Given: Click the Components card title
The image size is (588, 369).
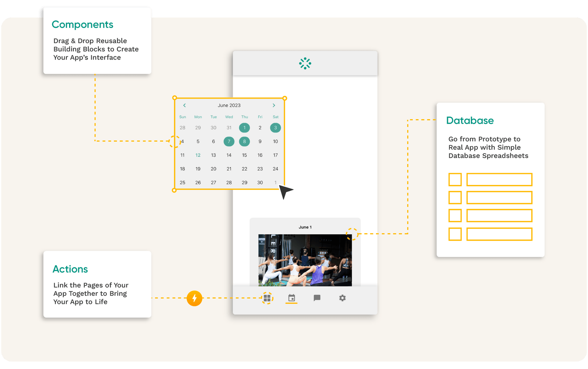Looking at the screenshot, I should 83,24.
